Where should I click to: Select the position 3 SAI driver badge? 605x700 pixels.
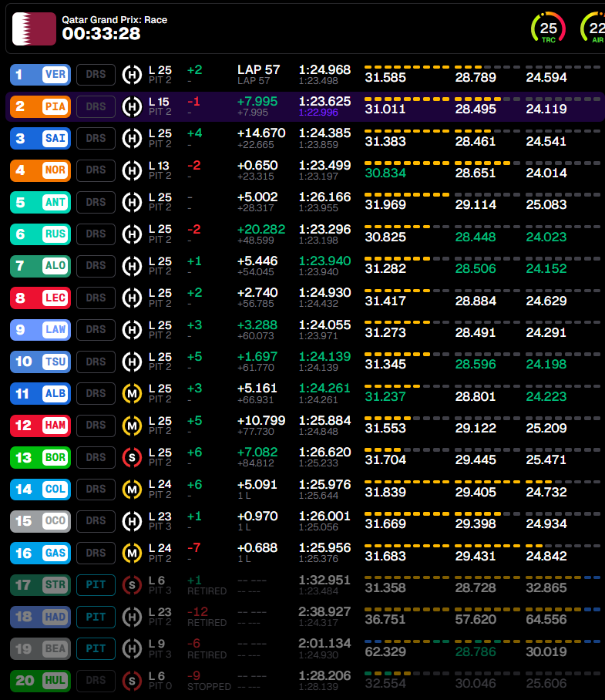[x=41, y=139]
